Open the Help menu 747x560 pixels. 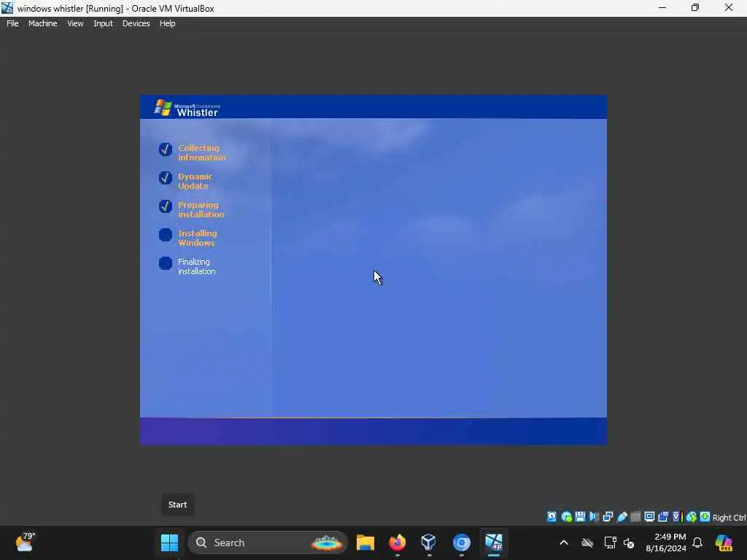[x=167, y=23]
